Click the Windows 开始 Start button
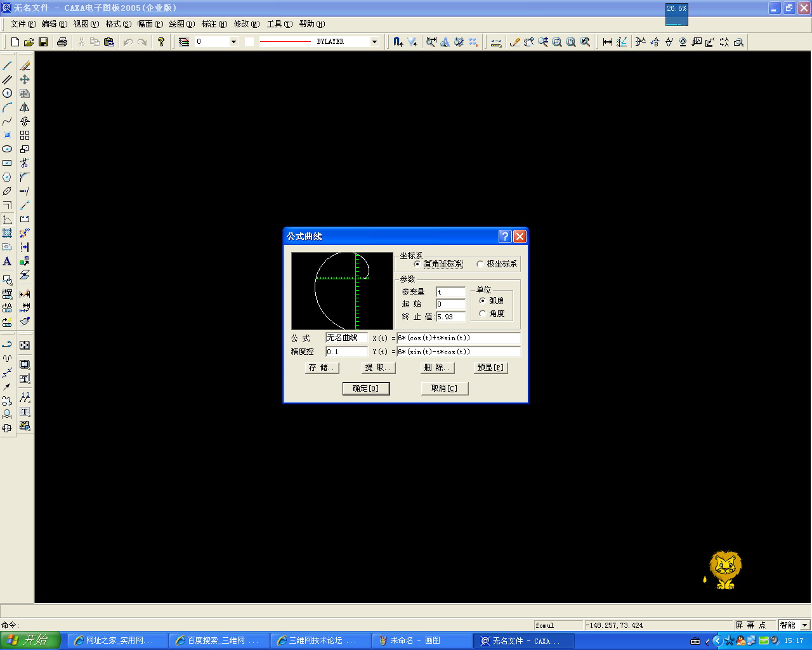 (30, 640)
